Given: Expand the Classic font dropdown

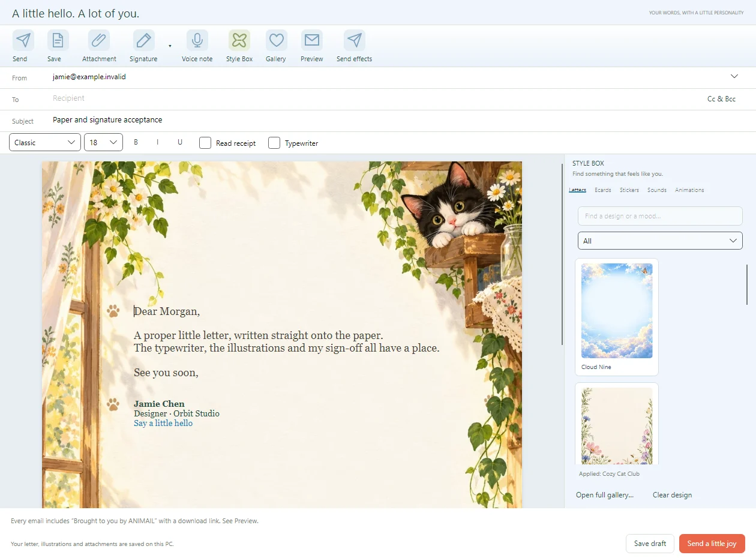Looking at the screenshot, I should (x=45, y=142).
